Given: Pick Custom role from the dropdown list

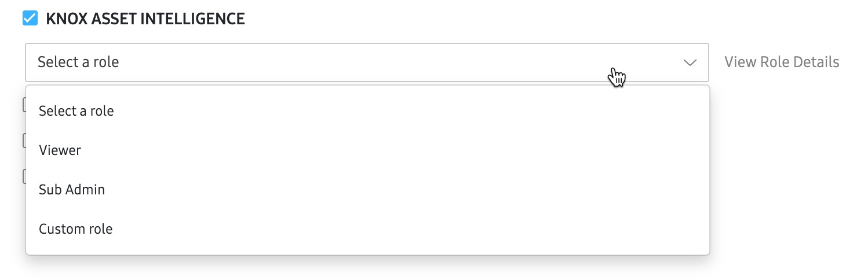Looking at the screenshot, I should click(76, 229).
